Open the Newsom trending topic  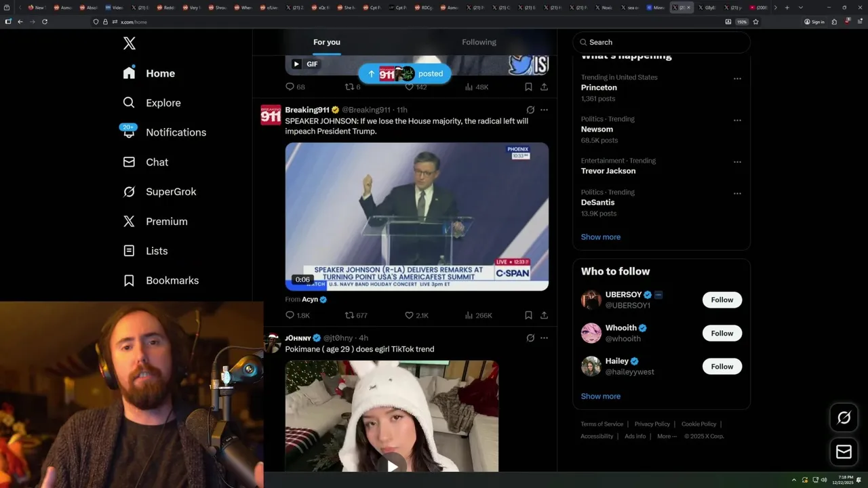tap(597, 129)
